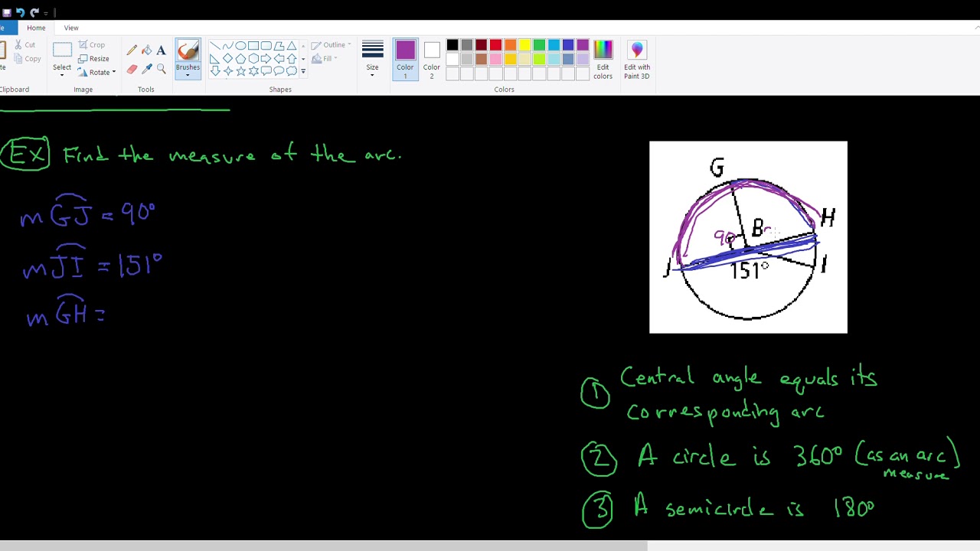Select the Pencil tool

click(132, 51)
